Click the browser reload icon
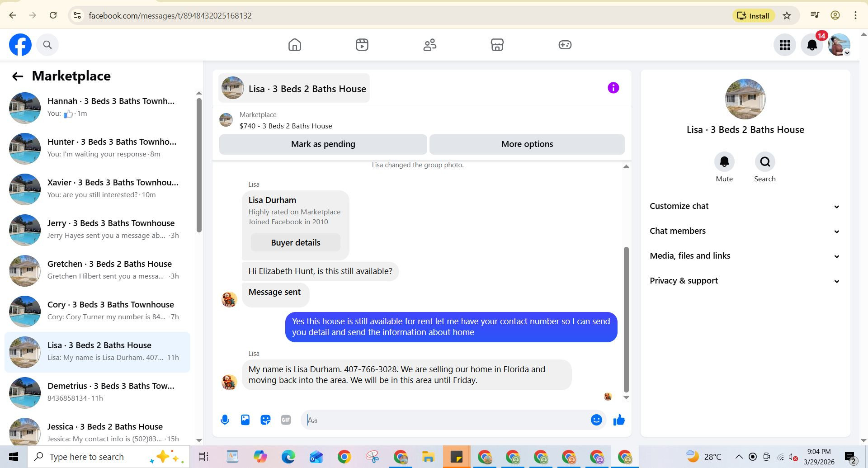Viewport: 868px width, 468px height. (53, 15)
